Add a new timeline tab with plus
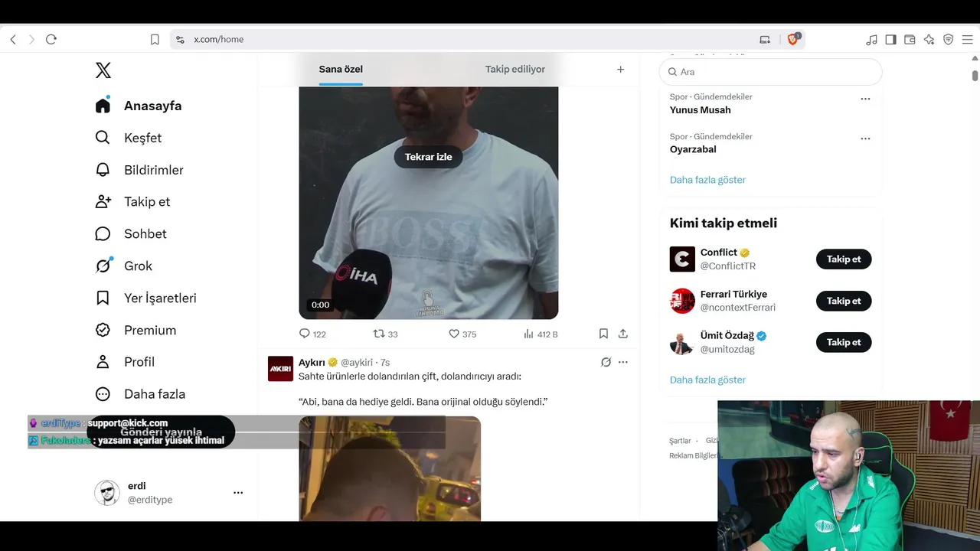 point(621,69)
